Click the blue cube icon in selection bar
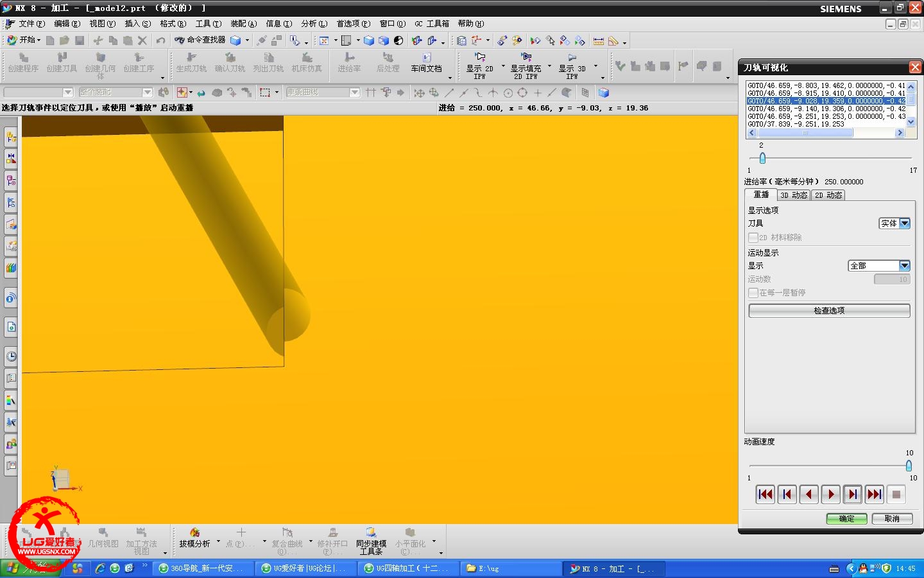The height and width of the screenshot is (578, 924). click(603, 92)
